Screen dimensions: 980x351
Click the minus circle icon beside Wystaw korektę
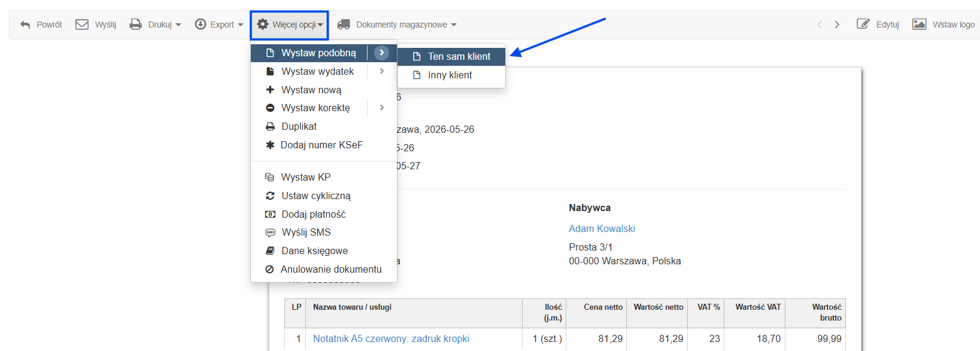[x=270, y=108]
